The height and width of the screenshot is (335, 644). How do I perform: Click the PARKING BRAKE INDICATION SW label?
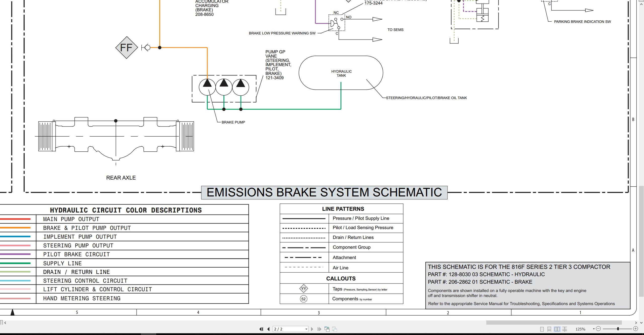[x=582, y=22]
